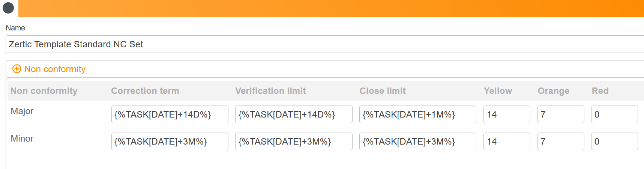Select the Major row label
Screen dimensions: 644x169
(x=22, y=111)
